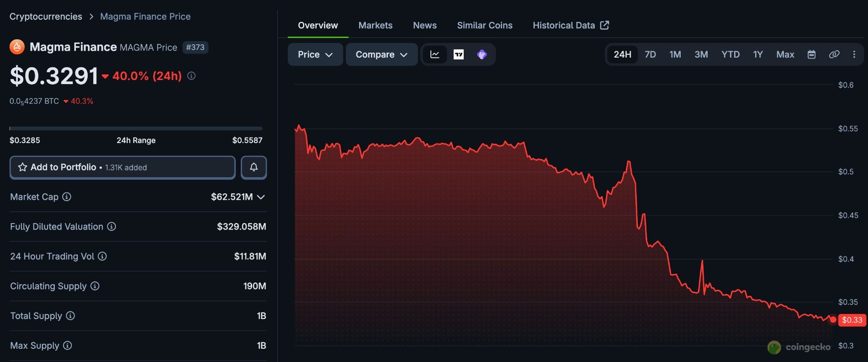Viewport: 868px width, 362px height.
Task: Click Fully Diluted Valuation info icon
Action: click(x=111, y=227)
